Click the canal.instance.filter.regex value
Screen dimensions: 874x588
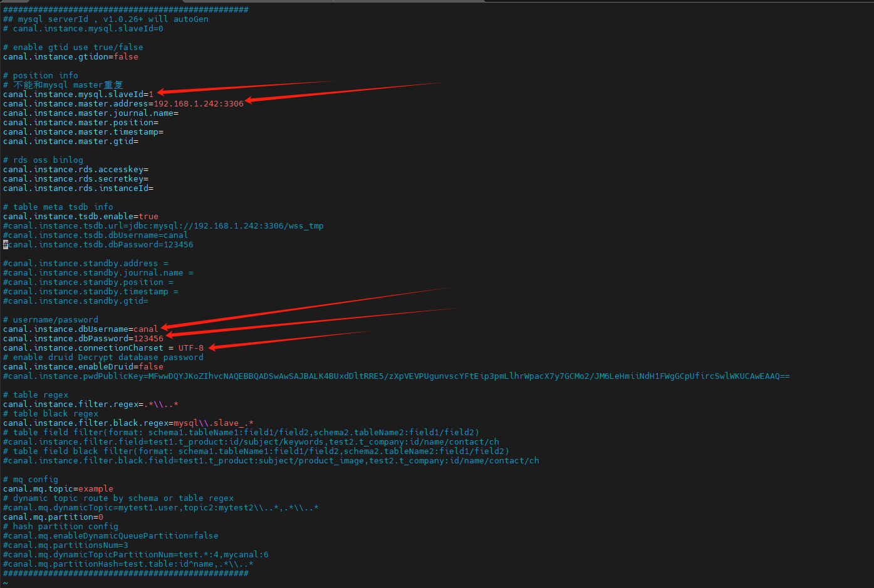(x=161, y=405)
